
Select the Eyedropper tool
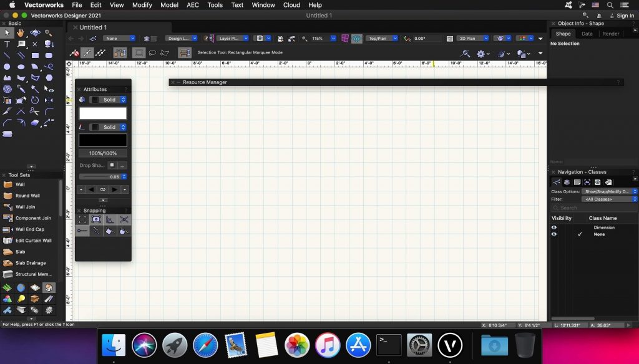pos(19,87)
